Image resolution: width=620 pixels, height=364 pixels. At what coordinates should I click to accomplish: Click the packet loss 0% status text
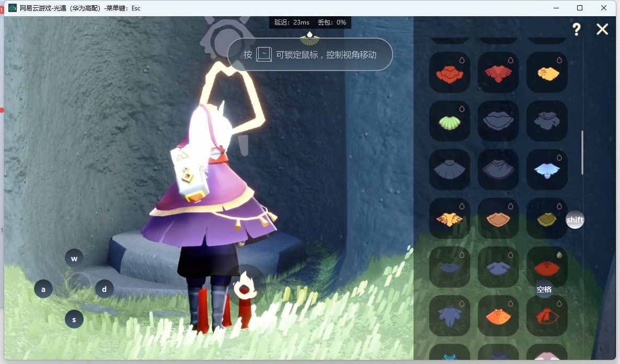(x=332, y=22)
